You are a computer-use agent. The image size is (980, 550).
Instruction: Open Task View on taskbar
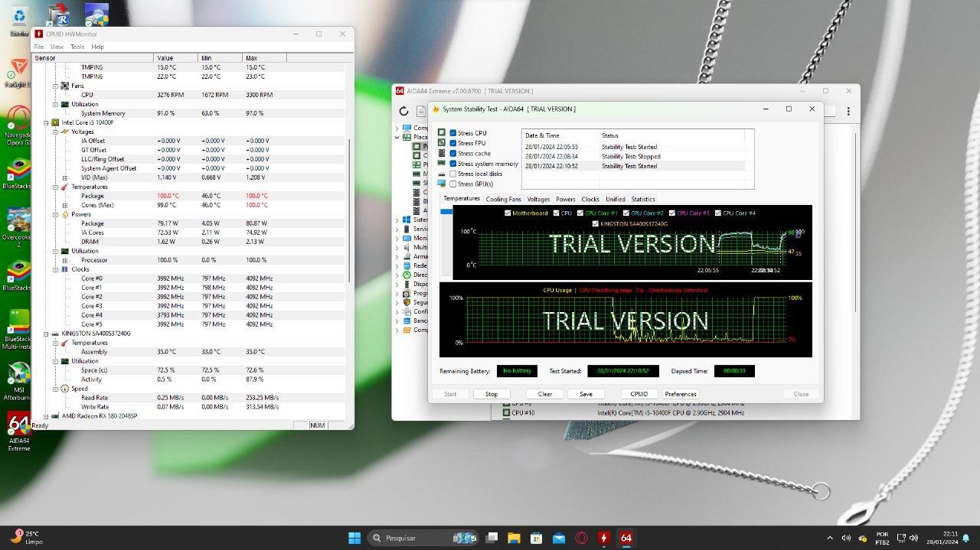[x=492, y=538]
